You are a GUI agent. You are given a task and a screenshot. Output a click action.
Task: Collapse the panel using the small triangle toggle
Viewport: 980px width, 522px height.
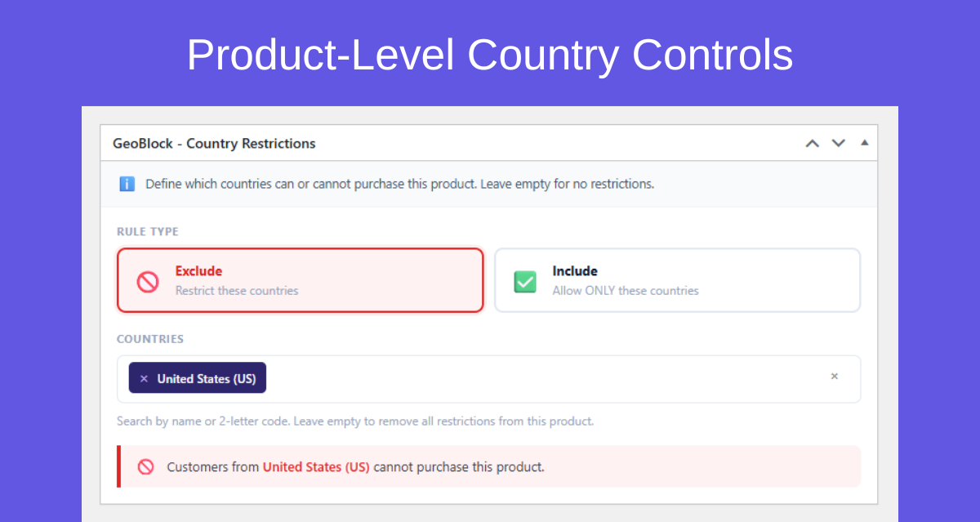point(864,142)
